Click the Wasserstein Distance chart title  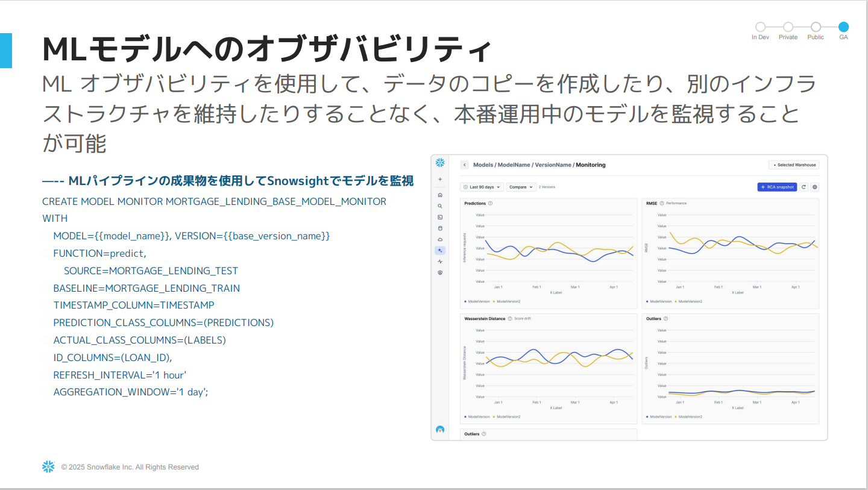coord(485,318)
